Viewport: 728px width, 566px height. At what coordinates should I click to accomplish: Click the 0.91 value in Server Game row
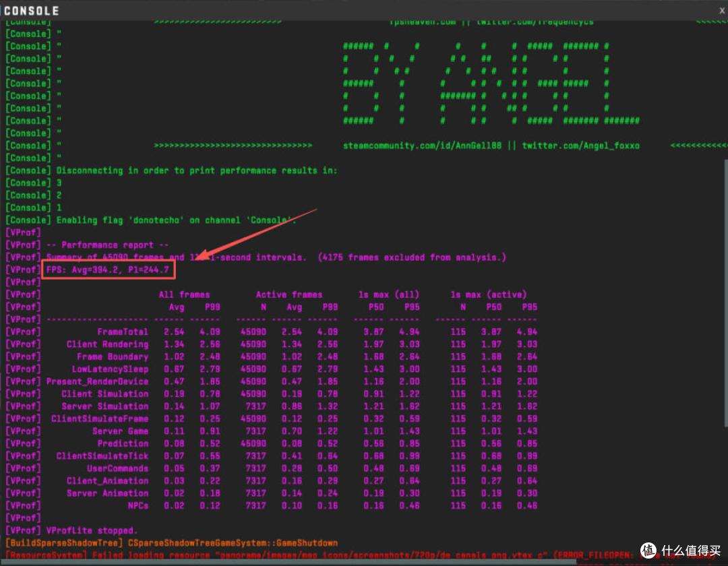210,431
